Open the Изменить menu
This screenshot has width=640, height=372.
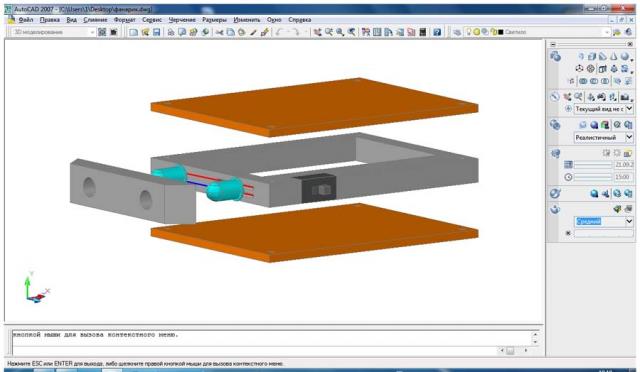click(247, 20)
